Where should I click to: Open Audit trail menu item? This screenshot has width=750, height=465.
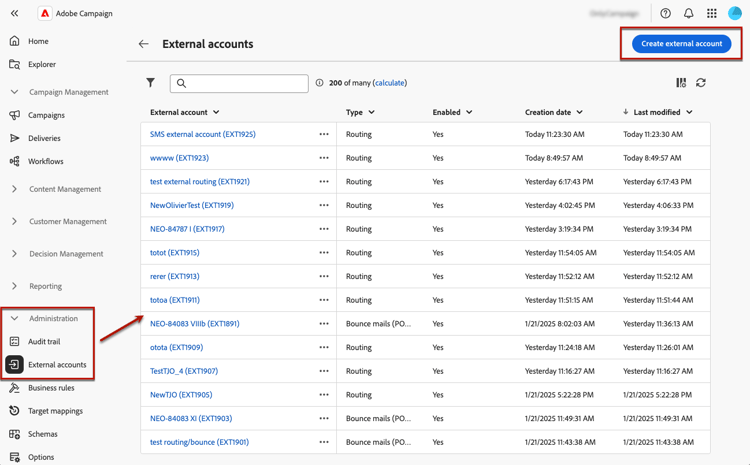tap(44, 342)
